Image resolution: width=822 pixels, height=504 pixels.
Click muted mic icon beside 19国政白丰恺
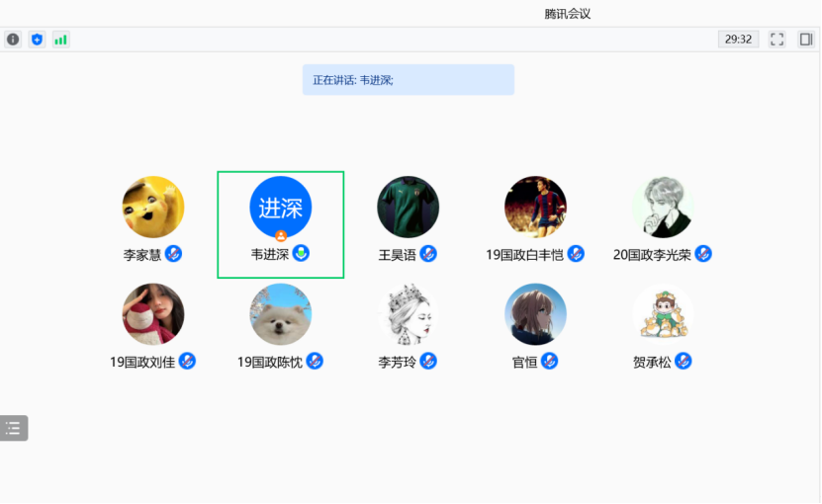click(576, 254)
